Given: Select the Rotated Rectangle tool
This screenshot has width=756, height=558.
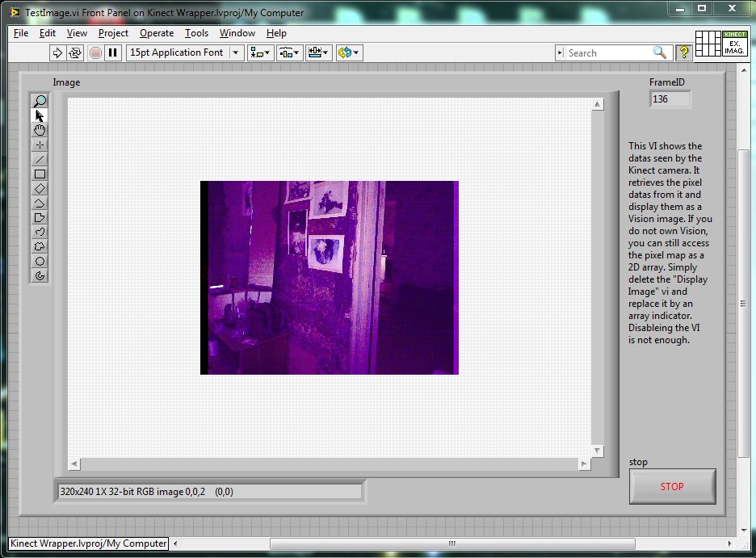Looking at the screenshot, I should coord(40,188).
